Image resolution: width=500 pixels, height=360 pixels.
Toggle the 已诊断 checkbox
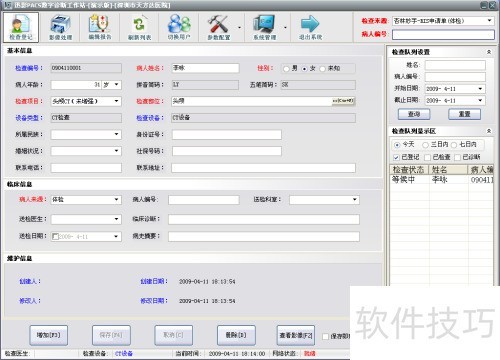(457, 157)
